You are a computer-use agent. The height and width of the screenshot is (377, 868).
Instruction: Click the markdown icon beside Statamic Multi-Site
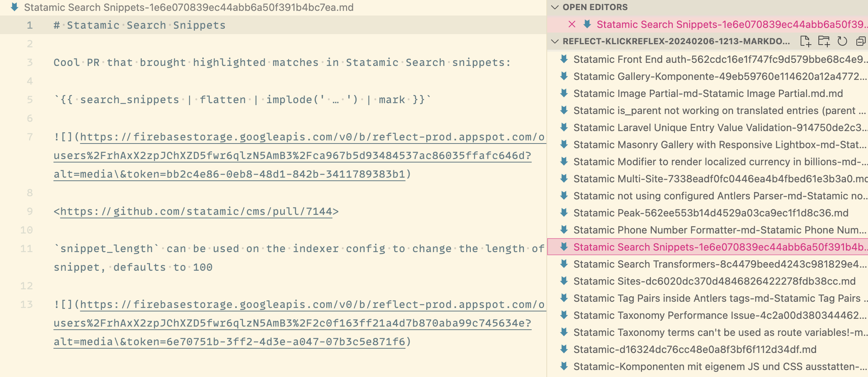(x=564, y=178)
